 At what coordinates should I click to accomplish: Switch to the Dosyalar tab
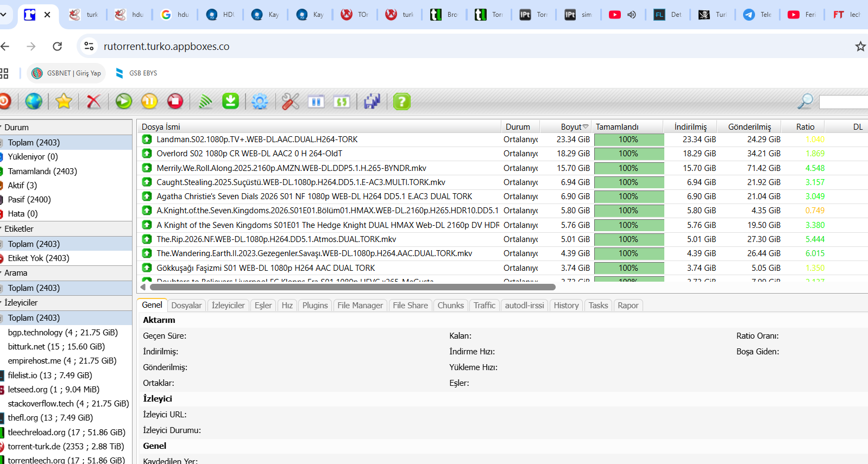tap(186, 306)
